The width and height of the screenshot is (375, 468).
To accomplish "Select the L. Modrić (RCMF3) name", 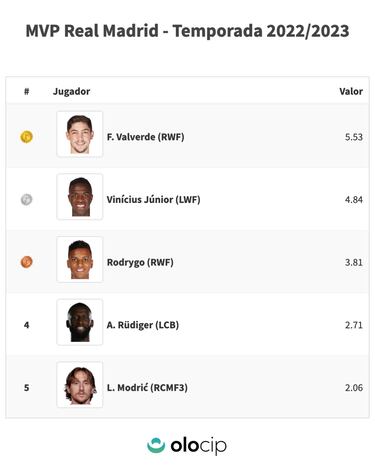I will [147, 388].
